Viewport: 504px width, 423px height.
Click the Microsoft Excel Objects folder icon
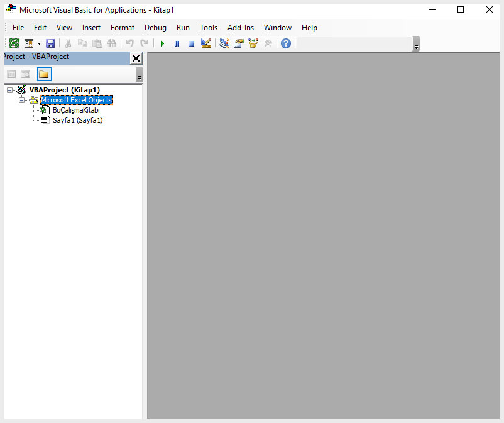click(34, 100)
